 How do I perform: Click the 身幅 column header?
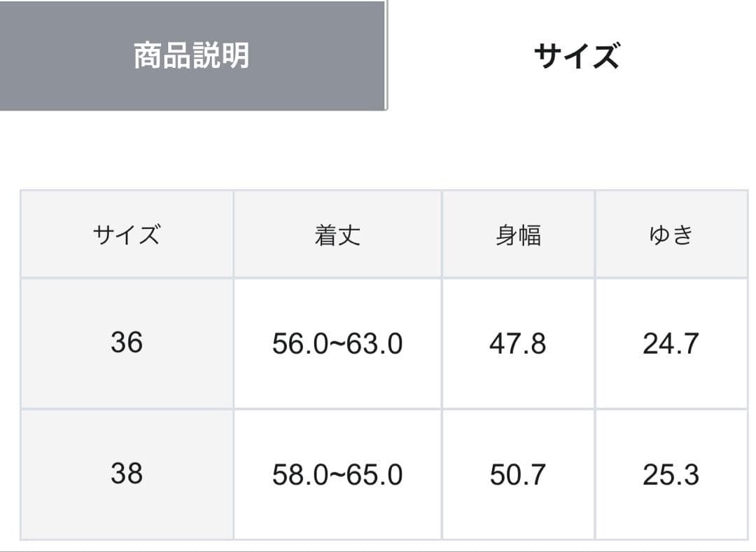tap(518, 235)
